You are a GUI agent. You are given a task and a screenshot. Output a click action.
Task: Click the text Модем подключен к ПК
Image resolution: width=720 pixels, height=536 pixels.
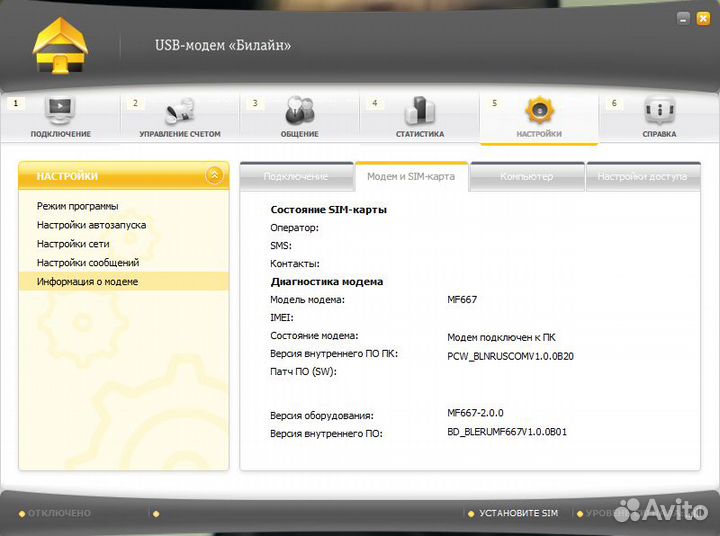click(x=501, y=338)
